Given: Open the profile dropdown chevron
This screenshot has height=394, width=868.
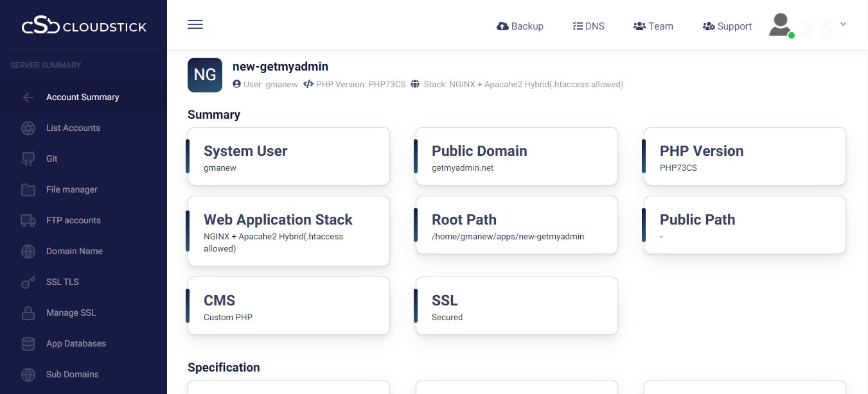Looking at the screenshot, I should pyautogui.click(x=842, y=24).
